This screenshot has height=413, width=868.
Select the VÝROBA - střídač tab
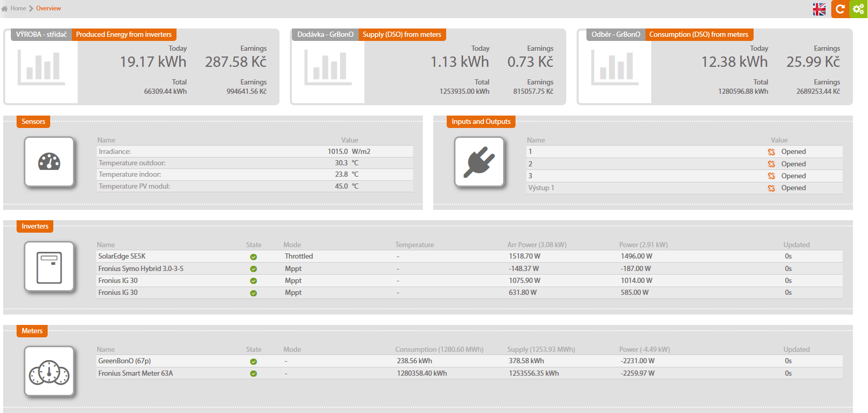pyautogui.click(x=41, y=35)
